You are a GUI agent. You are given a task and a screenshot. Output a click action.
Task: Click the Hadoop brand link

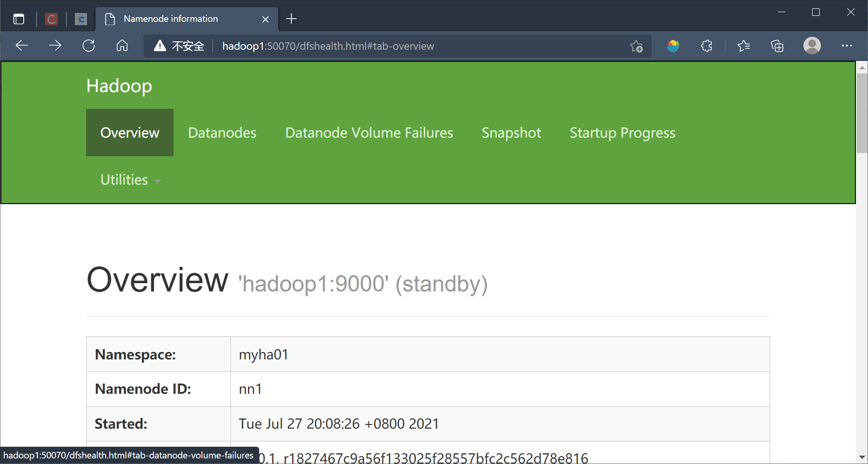119,86
